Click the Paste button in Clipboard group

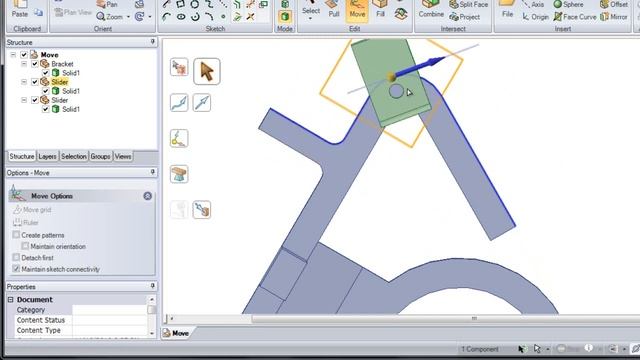(x=20, y=9)
